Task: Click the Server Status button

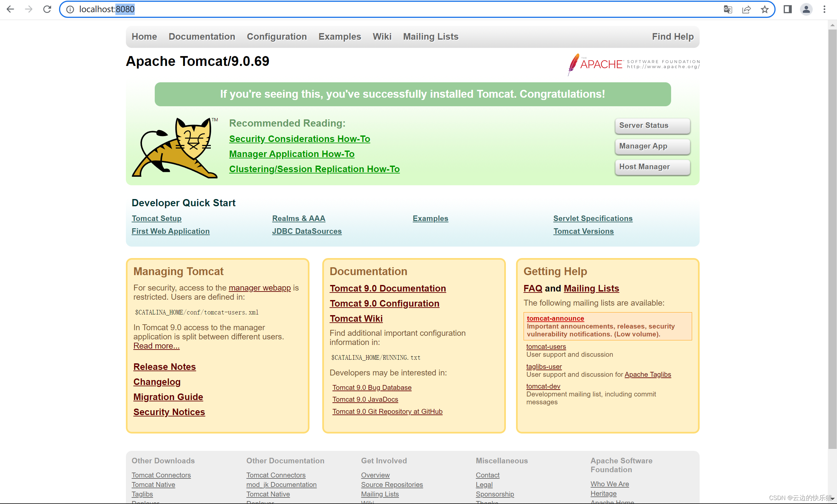Action: click(x=652, y=126)
